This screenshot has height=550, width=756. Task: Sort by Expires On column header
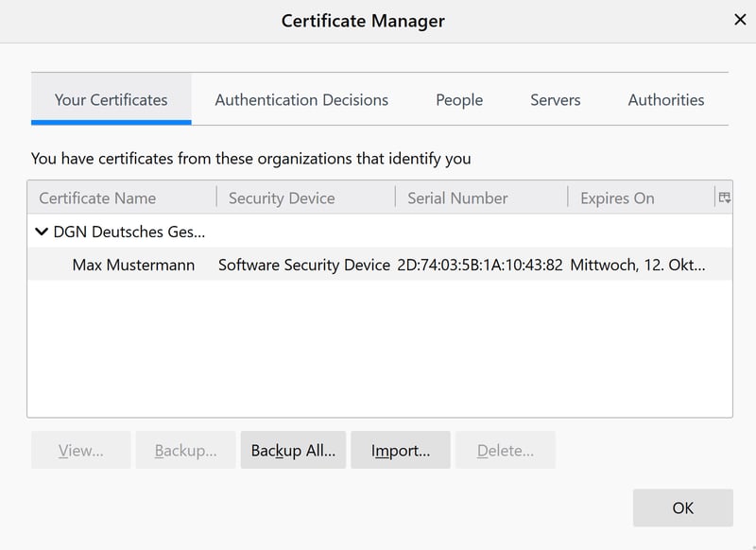[617, 198]
